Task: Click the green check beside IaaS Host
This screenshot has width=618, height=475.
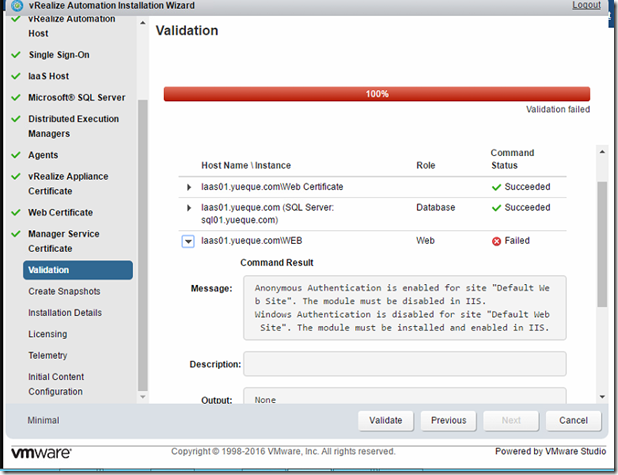Action: coord(16,76)
